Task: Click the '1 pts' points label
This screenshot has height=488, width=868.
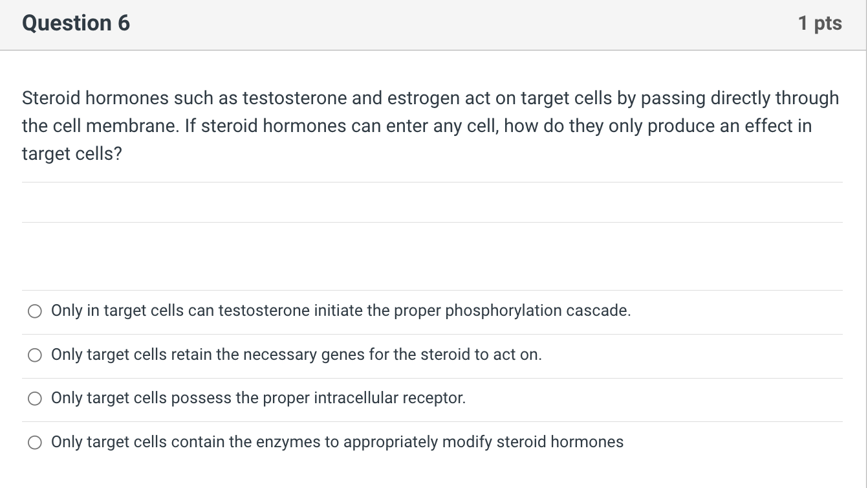Action: [x=819, y=23]
